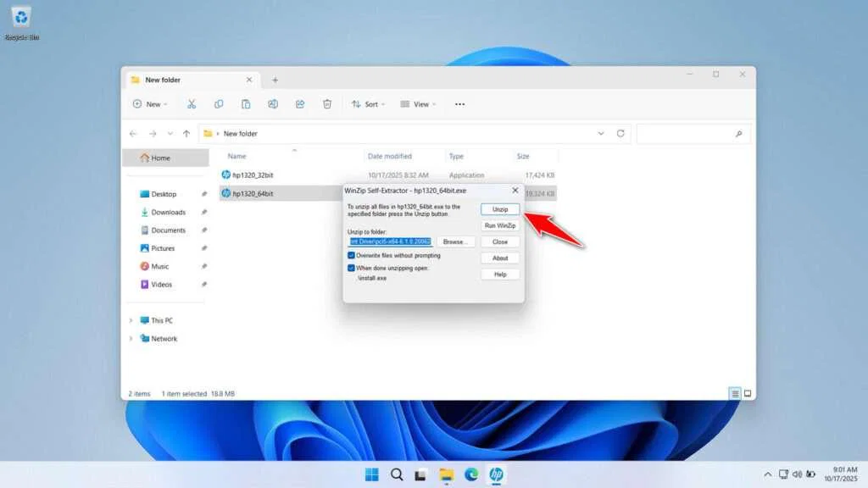Open the Sort dropdown

coord(368,103)
